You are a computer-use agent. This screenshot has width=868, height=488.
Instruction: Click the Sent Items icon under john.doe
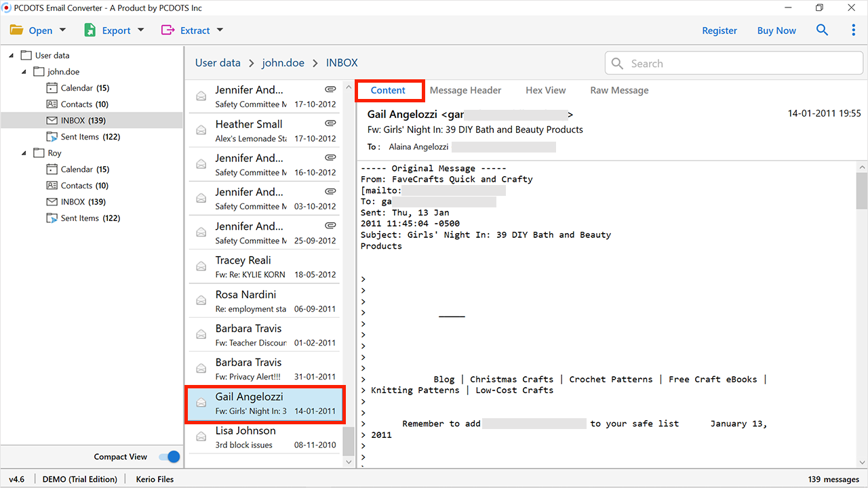[52, 137]
